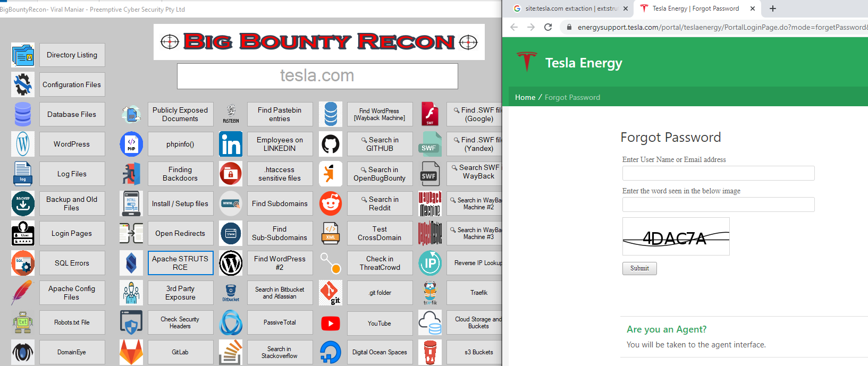Click the WordPress logo icon beside WordPress button
The width and height of the screenshot is (868, 366).
(x=23, y=144)
